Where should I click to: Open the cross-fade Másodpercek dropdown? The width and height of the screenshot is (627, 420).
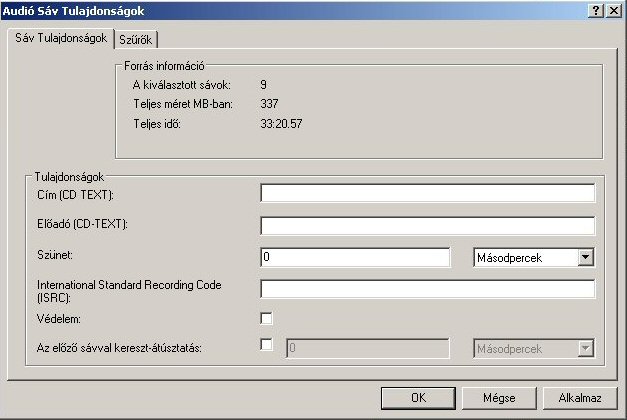[x=586, y=348]
